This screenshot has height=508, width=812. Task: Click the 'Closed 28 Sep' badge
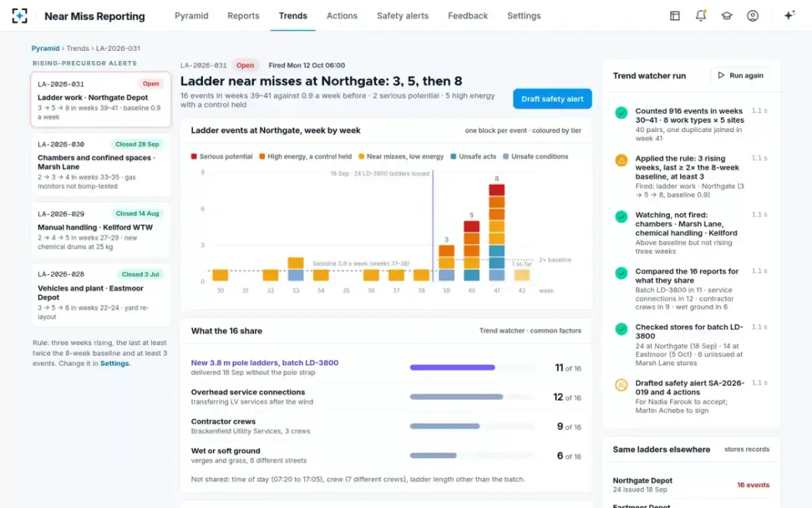137,144
